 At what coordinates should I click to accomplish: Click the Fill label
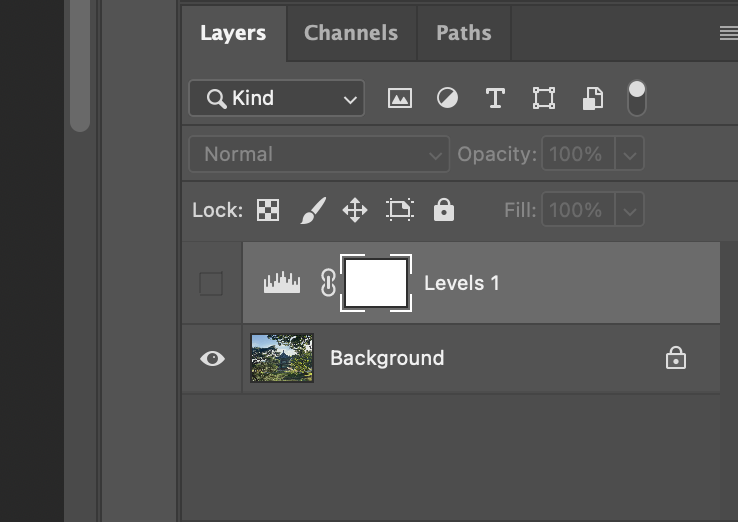(520, 210)
